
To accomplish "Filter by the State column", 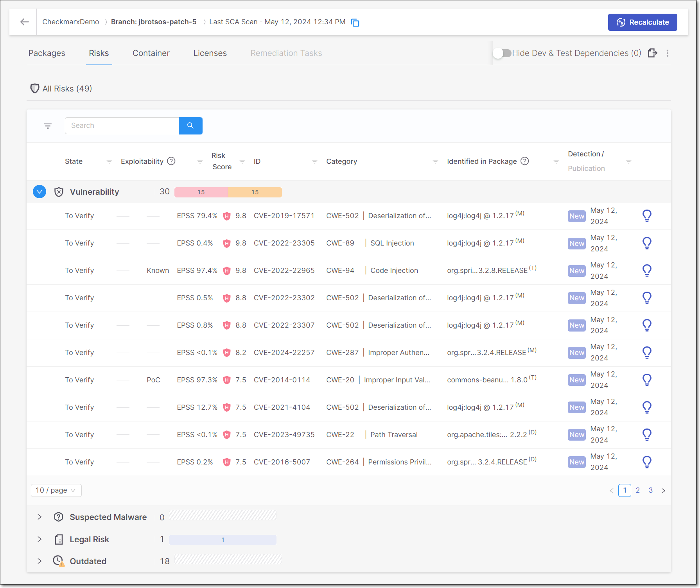I will (109, 161).
